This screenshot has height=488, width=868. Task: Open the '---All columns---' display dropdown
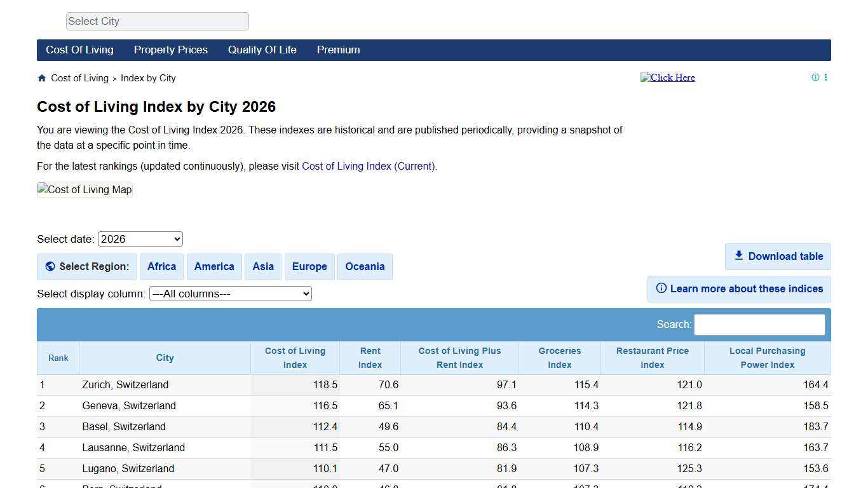(x=230, y=294)
